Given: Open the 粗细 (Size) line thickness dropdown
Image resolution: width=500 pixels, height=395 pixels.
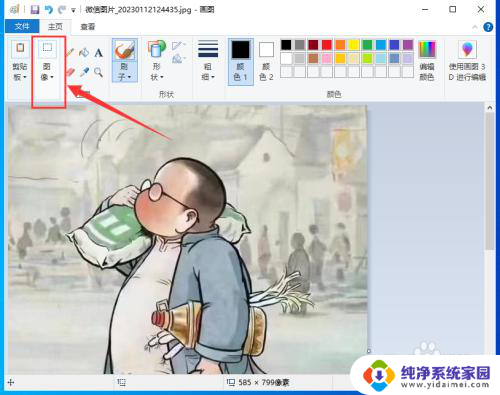Looking at the screenshot, I should coord(208,61).
